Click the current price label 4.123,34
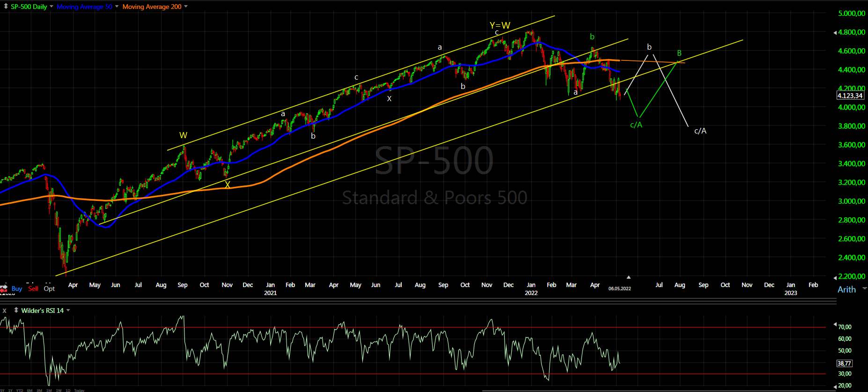This screenshot has height=392, width=868. click(850, 96)
